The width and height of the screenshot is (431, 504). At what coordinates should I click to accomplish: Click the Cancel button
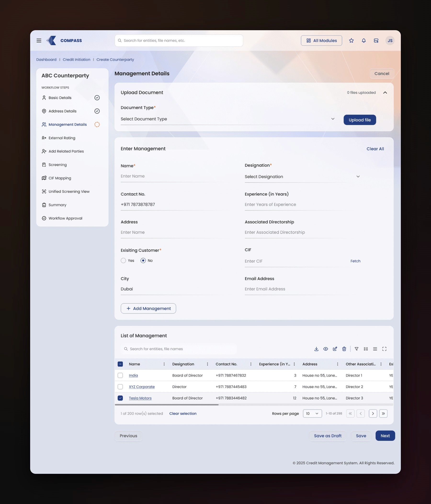pyautogui.click(x=382, y=74)
